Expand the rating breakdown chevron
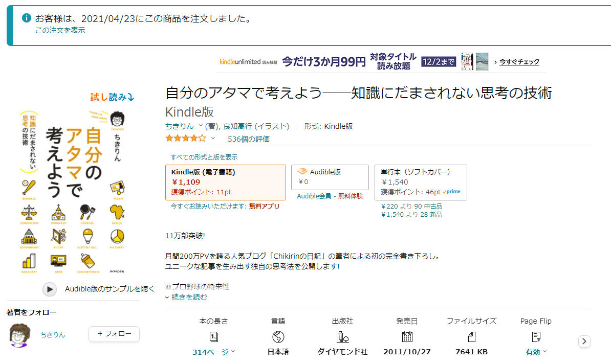The height and width of the screenshot is (364, 611). point(213,138)
